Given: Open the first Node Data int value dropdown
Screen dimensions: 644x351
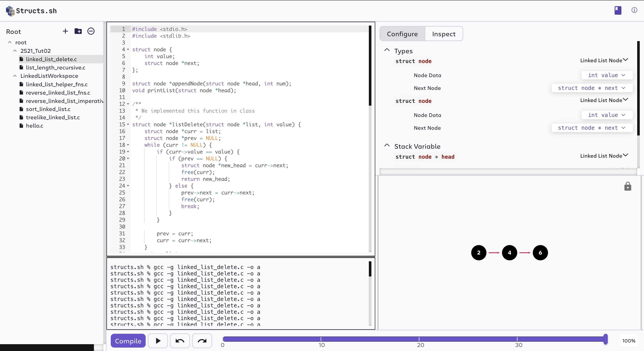Looking at the screenshot, I should [607, 75].
